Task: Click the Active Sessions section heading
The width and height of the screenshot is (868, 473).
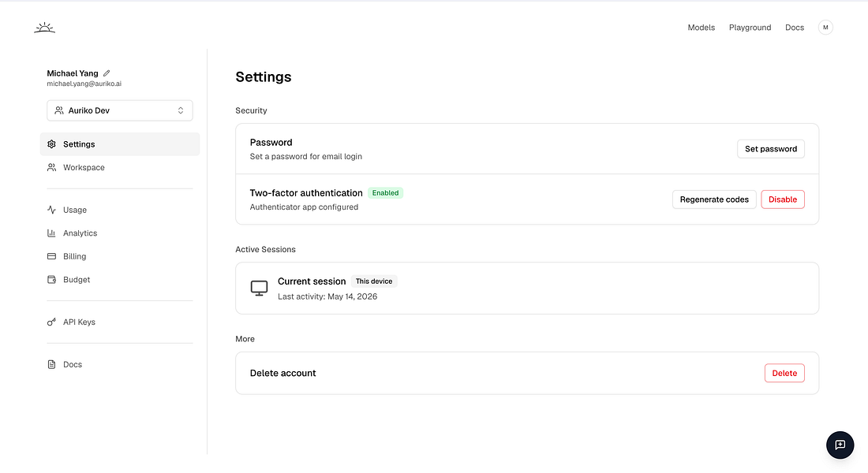Action: (x=265, y=249)
